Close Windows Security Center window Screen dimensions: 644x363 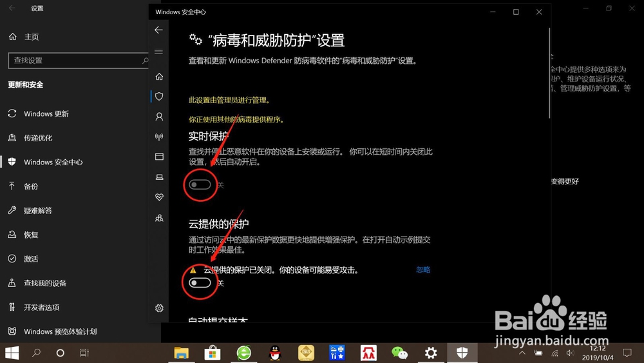539,12
